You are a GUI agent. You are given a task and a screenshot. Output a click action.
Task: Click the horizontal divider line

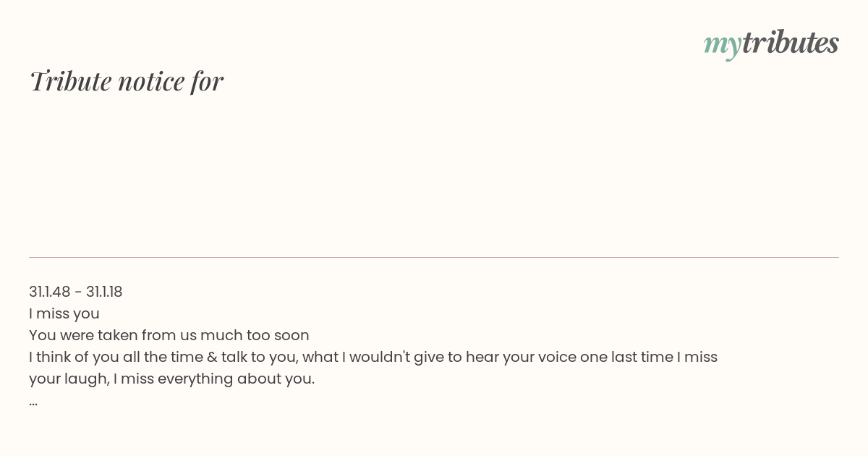tap(434, 257)
